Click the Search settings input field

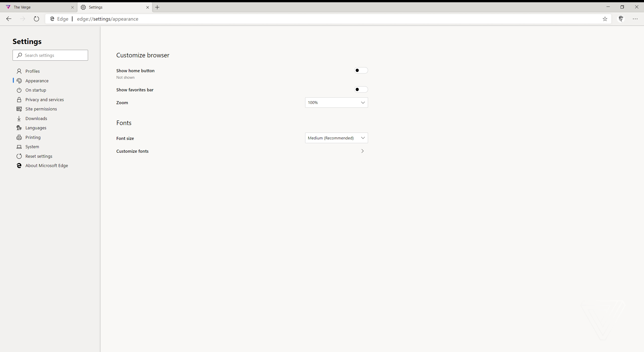point(50,55)
